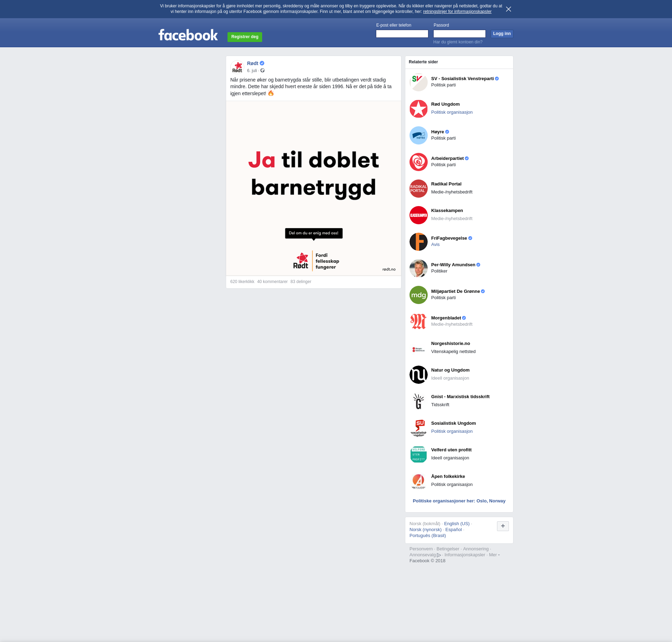Open 'Har du glemt kontoen din?' link
Image resolution: width=672 pixels, height=642 pixels.
tap(458, 42)
